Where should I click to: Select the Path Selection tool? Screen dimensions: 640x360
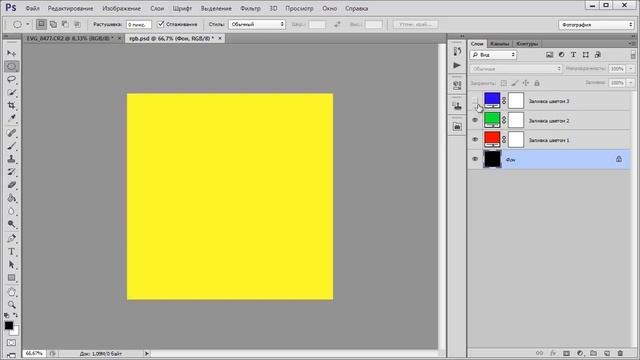tap(11, 264)
